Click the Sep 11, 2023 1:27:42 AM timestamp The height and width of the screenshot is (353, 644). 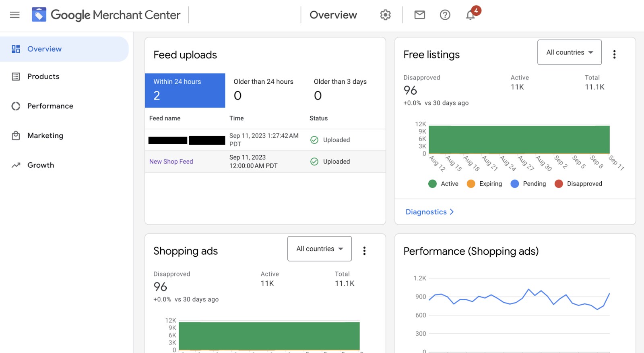coord(264,140)
